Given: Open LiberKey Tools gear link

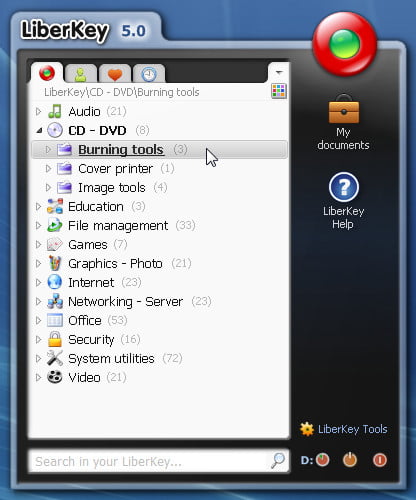Looking at the screenshot, I should (x=344, y=429).
